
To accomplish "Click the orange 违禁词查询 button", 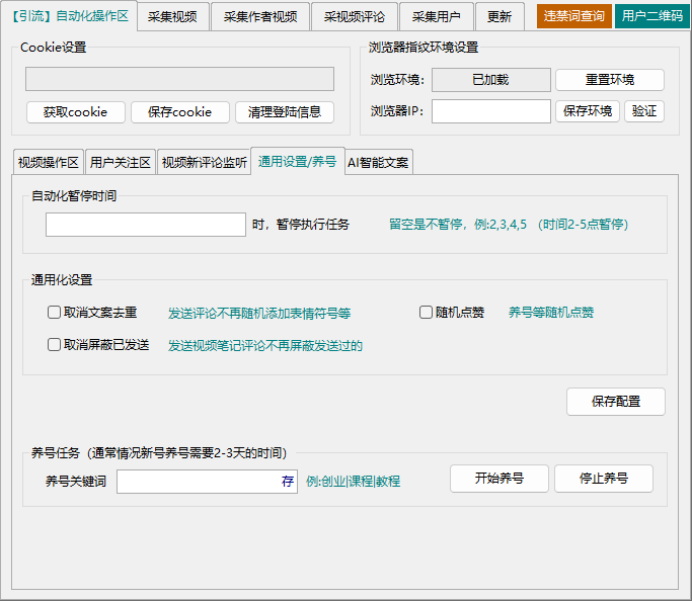I will click(574, 16).
